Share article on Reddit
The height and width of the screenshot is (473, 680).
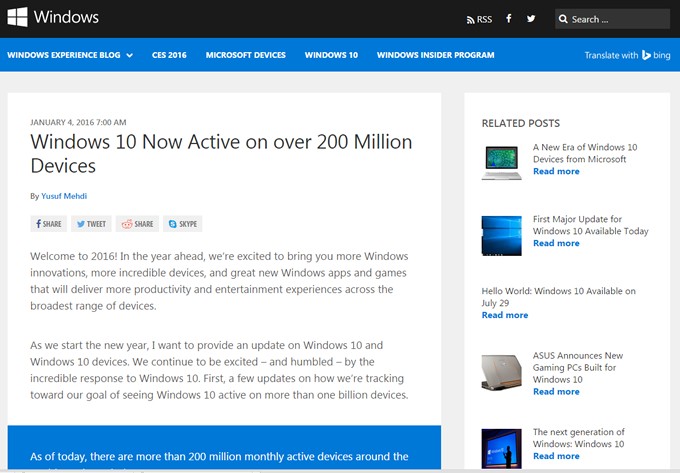point(137,224)
